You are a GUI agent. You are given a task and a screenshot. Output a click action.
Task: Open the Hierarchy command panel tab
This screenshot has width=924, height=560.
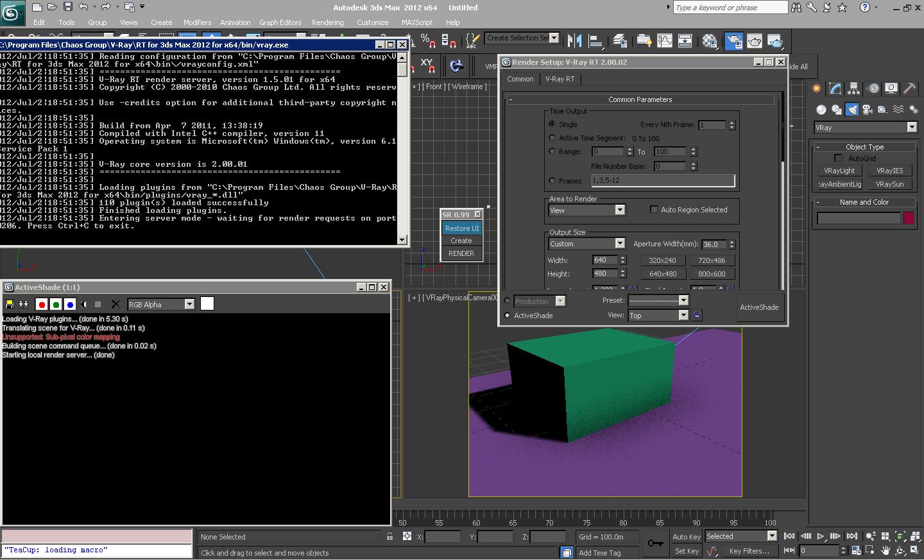click(x=853, y=89)
